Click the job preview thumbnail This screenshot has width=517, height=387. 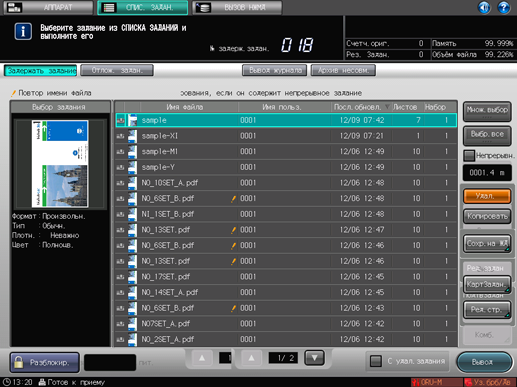[60, 164]
